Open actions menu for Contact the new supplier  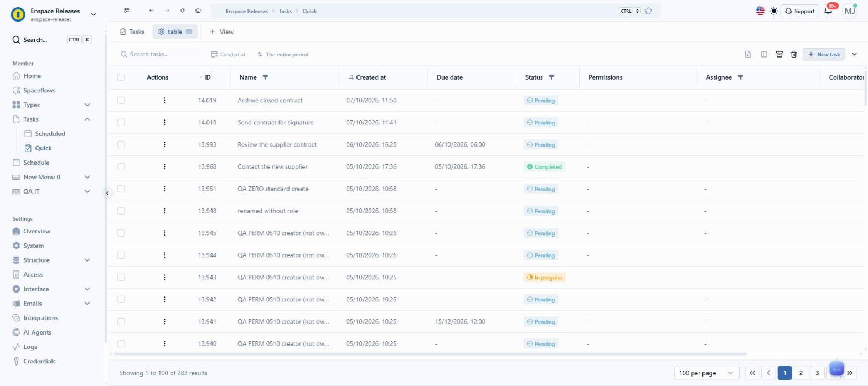pyautogui.click(x=164, y=166)
